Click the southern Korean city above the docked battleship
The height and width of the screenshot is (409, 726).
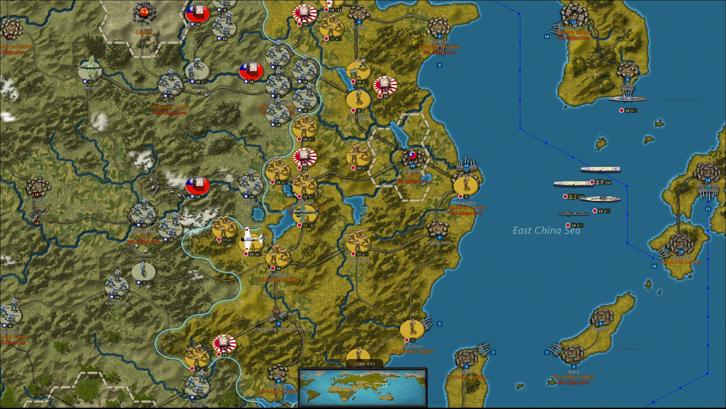[627, 72]
